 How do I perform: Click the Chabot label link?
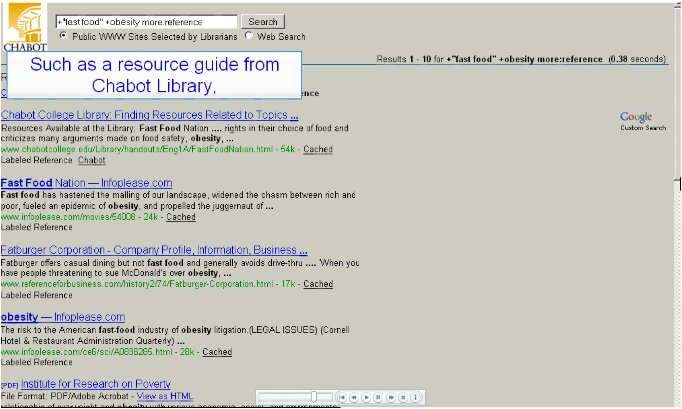[x=91, y=160]
